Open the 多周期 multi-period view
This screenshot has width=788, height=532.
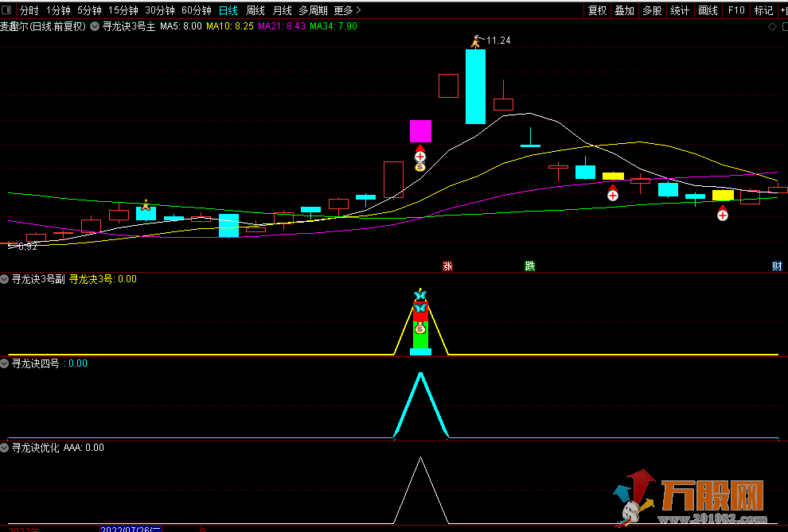[313, 10]
